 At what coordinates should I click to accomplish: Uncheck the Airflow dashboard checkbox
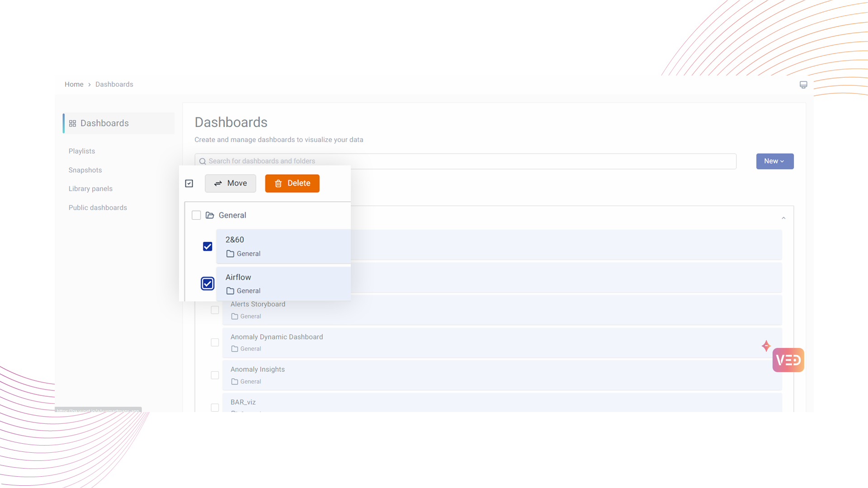(208, 284)
